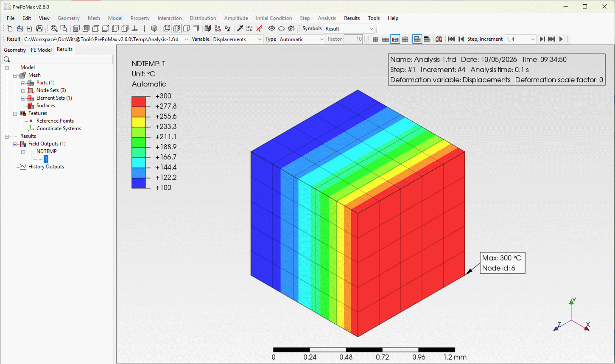Click the red +300 legend color swatch

pyautogui.click(x=138, y=101)
